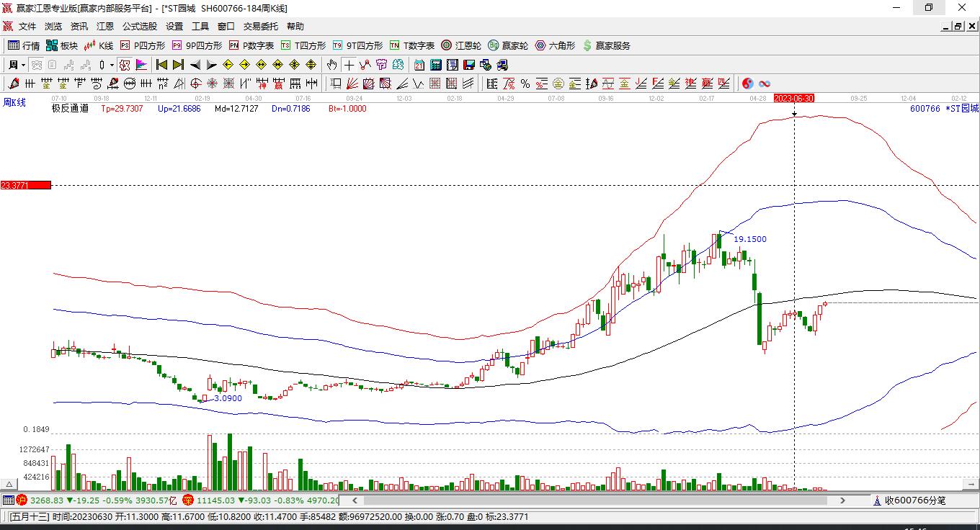The height and width of the screenshot is (530, 980).
Task: Open the 公式选股 menu
Action: [x=140, y=27]
